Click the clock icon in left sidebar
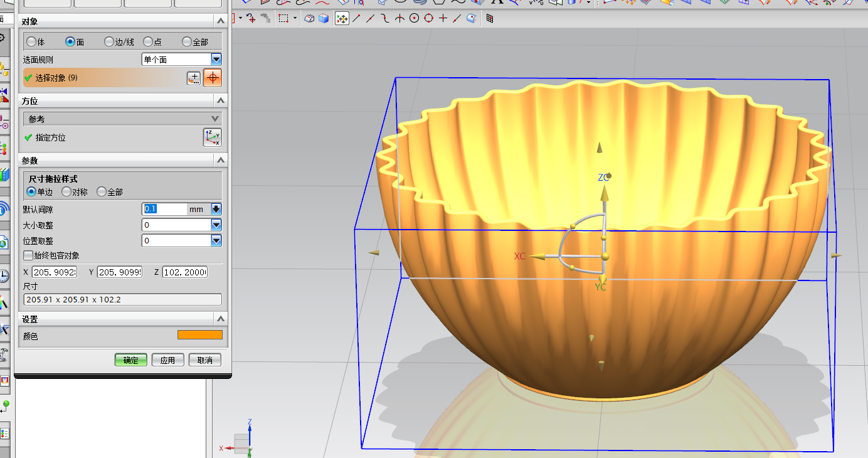Viewport: 868px width, 458px height. 4,276
